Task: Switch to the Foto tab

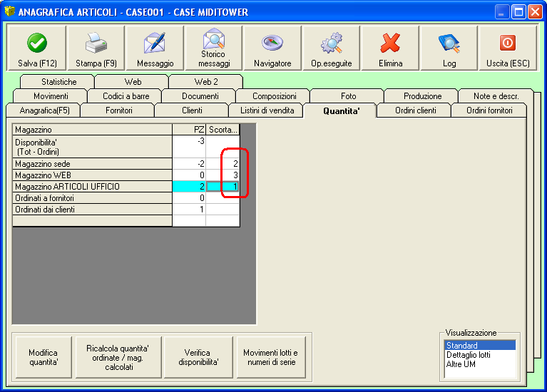Action: 347,96
